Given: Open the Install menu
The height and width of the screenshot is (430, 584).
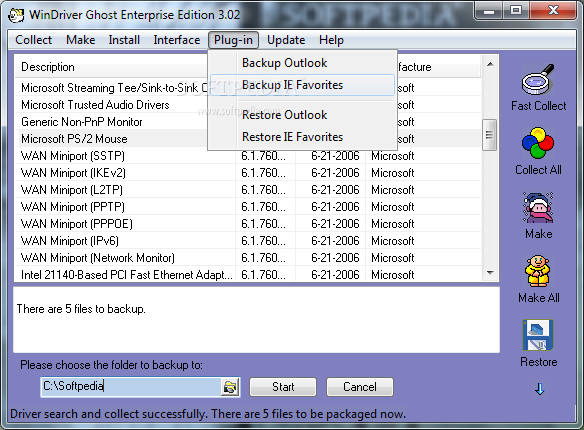Looking at the screenshot, I should (x=124, y=40).
